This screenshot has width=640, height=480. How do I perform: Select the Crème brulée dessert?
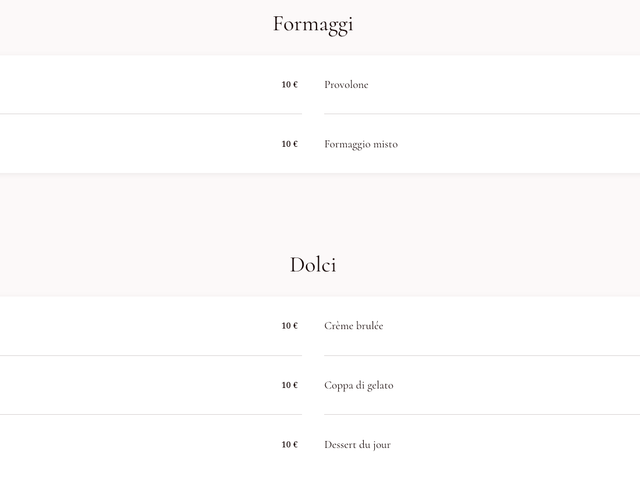353,326
